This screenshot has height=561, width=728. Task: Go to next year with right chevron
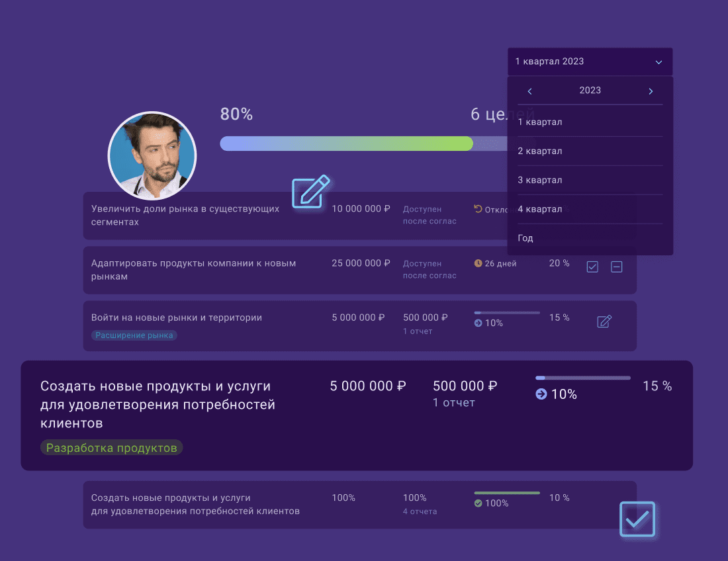click(x=651, y=91)
